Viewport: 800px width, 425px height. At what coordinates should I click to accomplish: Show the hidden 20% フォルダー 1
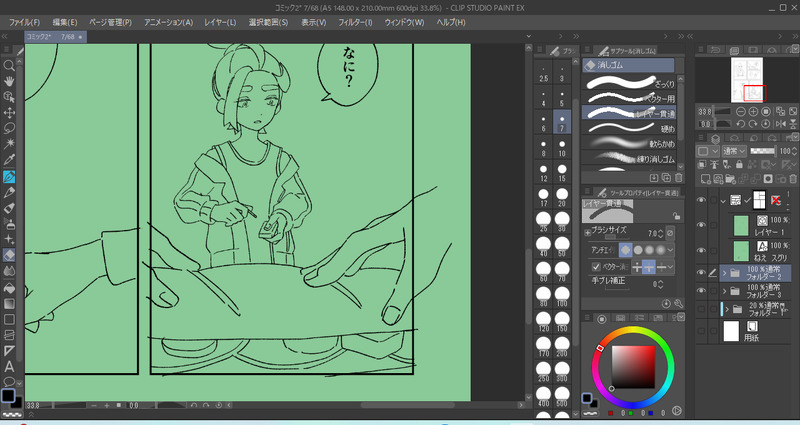coord(701,309)
